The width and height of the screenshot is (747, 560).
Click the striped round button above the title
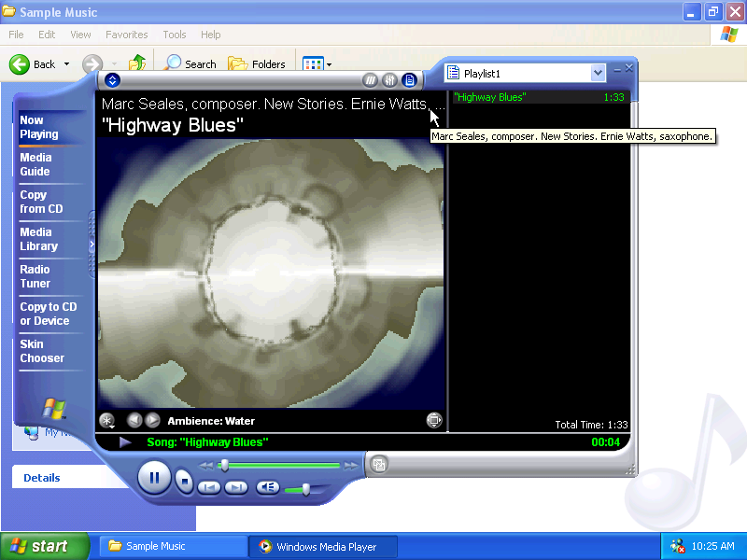pos(370,80)
